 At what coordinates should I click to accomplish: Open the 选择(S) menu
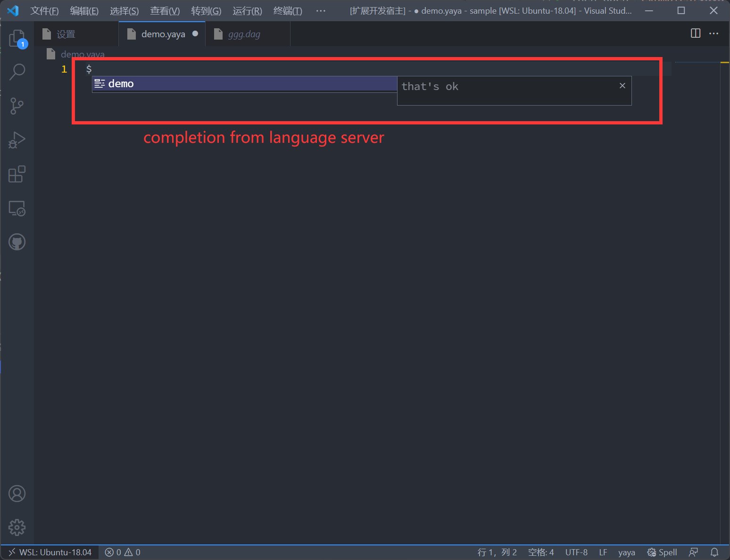point(124,11)
